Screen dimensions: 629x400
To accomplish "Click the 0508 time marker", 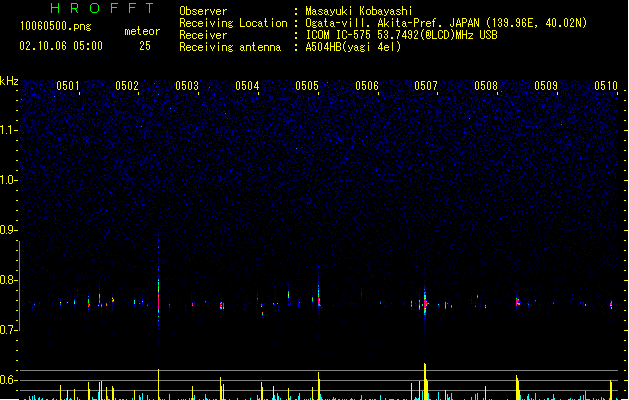I will click(x=486, y=86).
